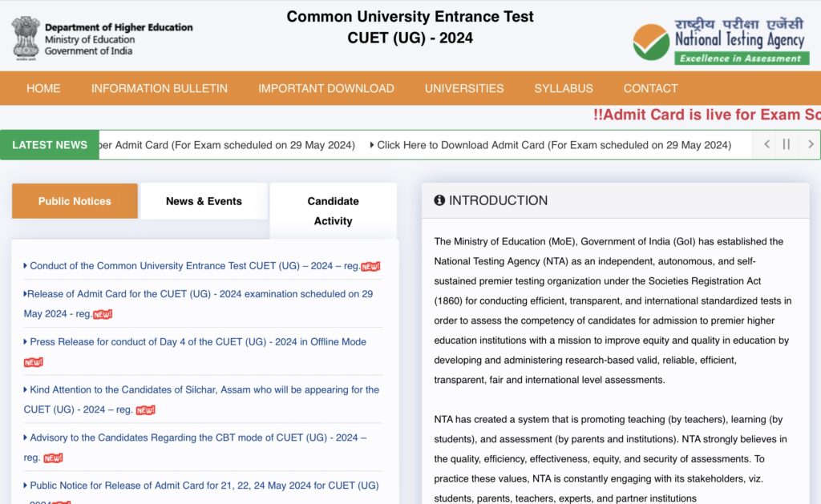Click the 'Department of Higher Education' text

pyautogui.click(x=119, y=27)
